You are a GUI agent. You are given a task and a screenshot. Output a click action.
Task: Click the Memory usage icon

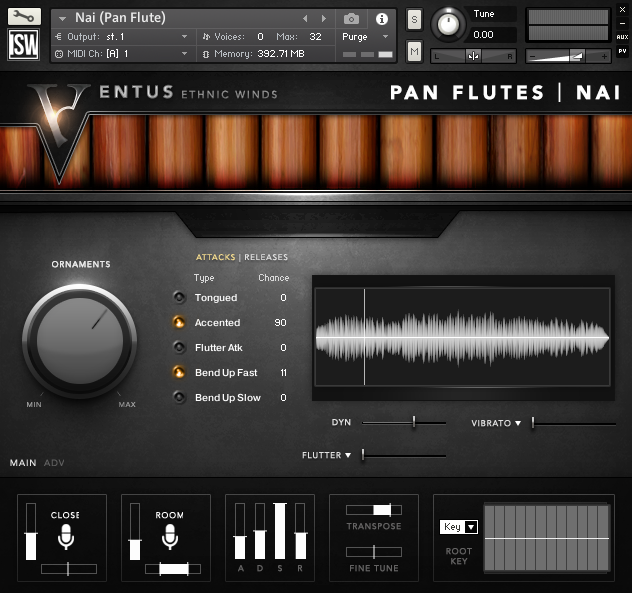click(206, 54)
